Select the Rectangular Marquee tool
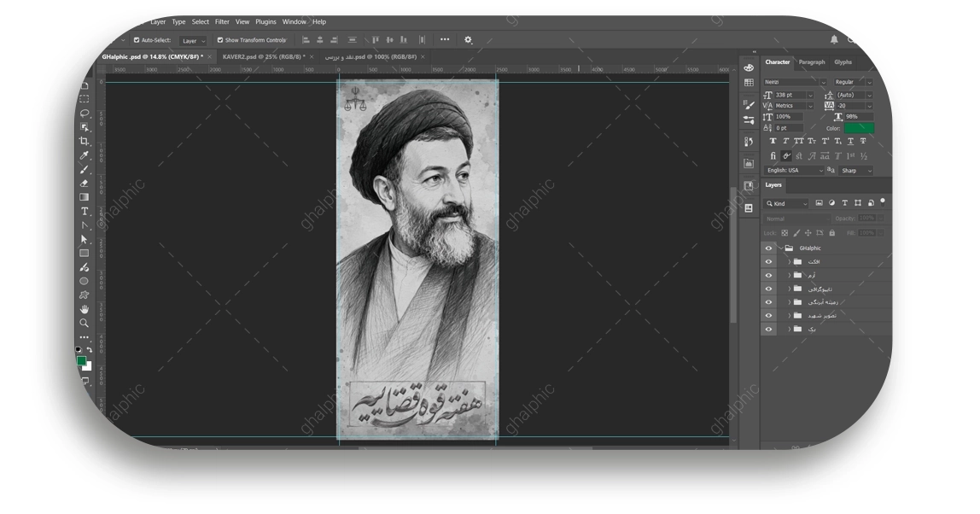 pyautogui.click(x=85, y=99)
